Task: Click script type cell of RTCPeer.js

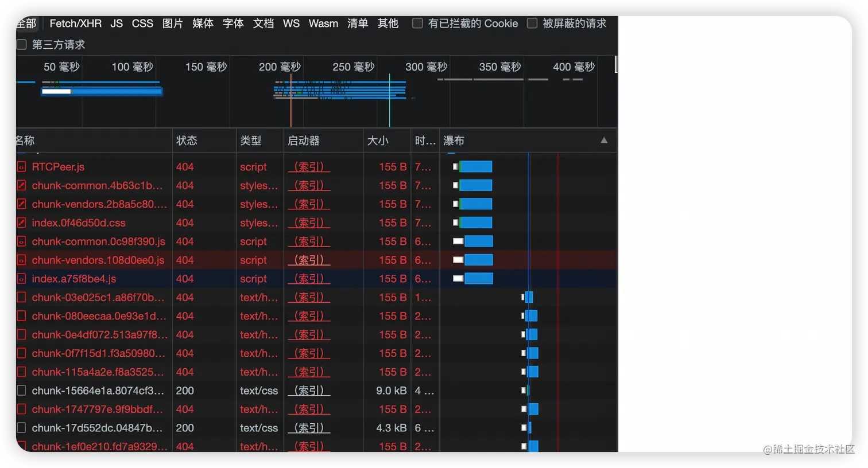Action: pyautogui.click(x=253, y=167)
